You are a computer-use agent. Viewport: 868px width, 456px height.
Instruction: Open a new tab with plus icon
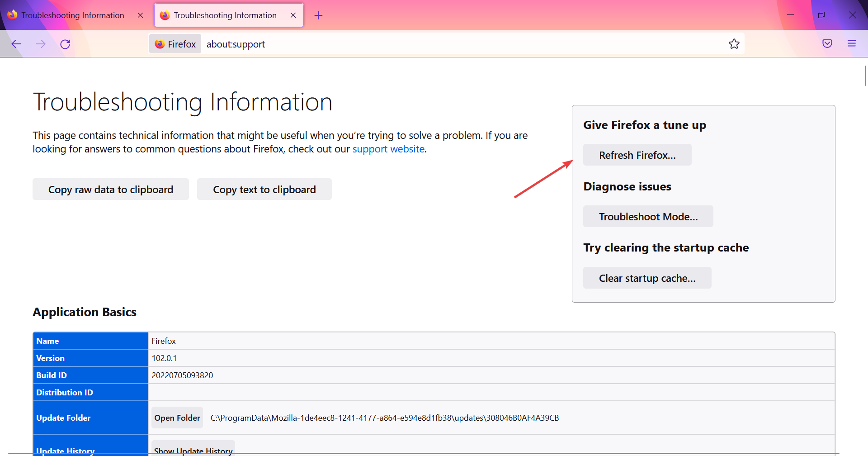318,15
